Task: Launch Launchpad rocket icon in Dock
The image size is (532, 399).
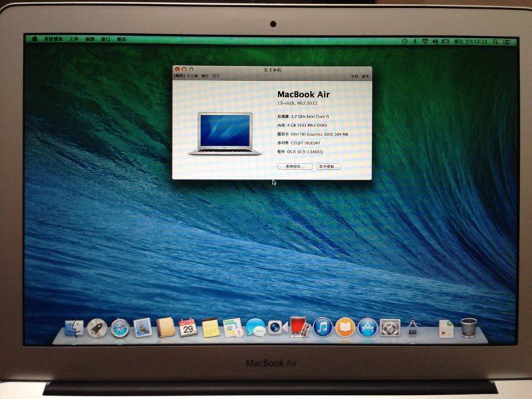Action: 96,328
